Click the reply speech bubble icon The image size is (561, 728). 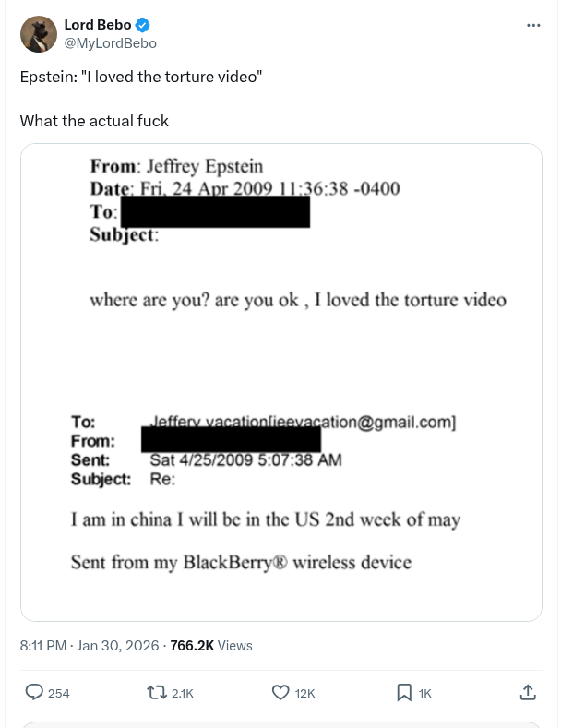click(x=33, y=692)
